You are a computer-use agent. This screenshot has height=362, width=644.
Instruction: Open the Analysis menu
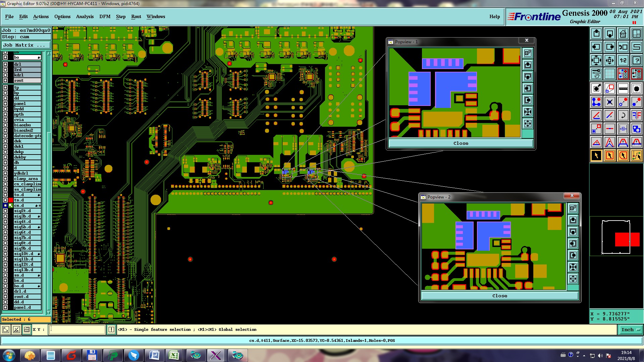(x=85, y=16)
